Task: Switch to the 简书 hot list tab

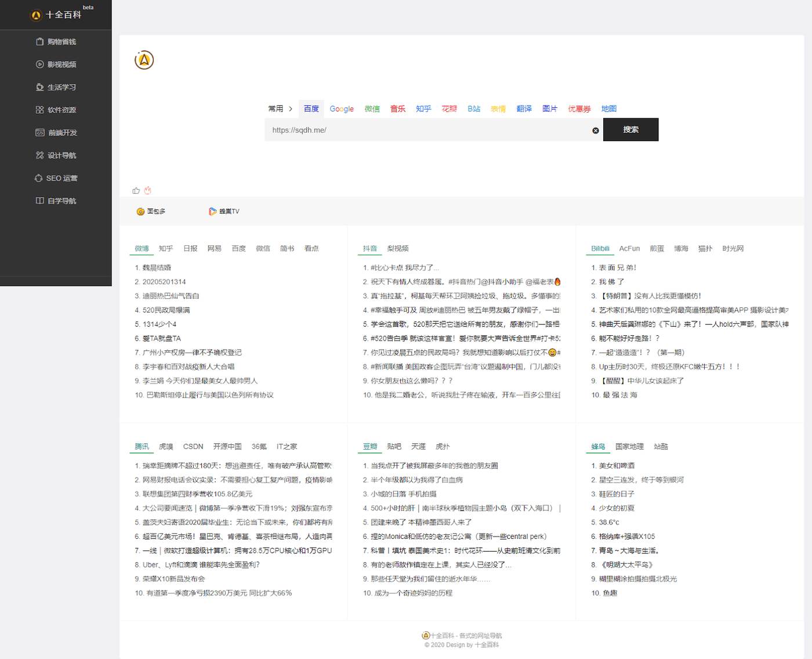Action: [x=287, y=249]
